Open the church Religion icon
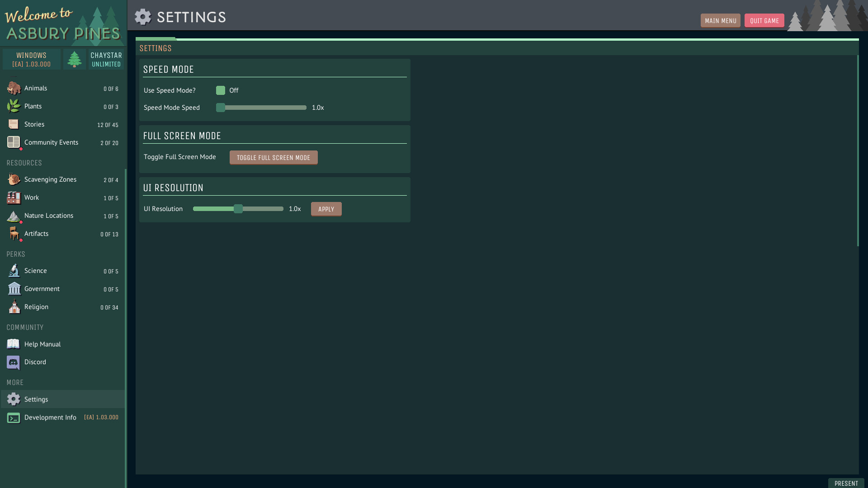Screen dimensions: 868x488 14,307
